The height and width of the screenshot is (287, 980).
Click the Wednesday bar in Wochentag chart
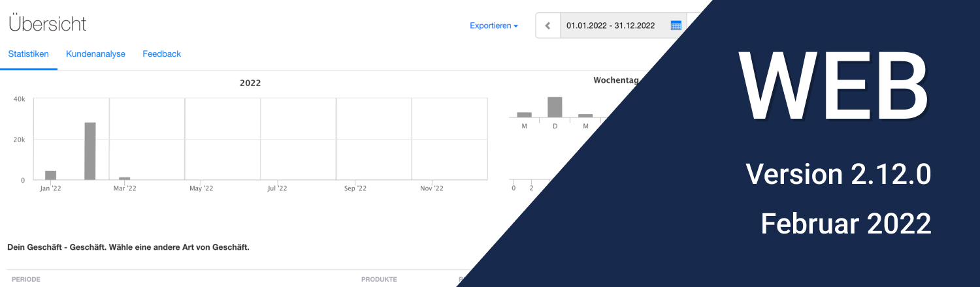coord(585,115)
